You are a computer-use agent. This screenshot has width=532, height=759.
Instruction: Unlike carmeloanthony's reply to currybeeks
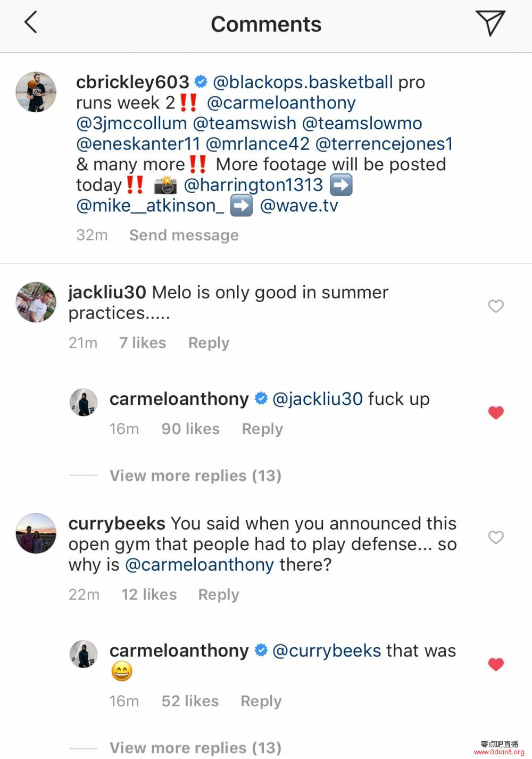(x=496, y=664)
